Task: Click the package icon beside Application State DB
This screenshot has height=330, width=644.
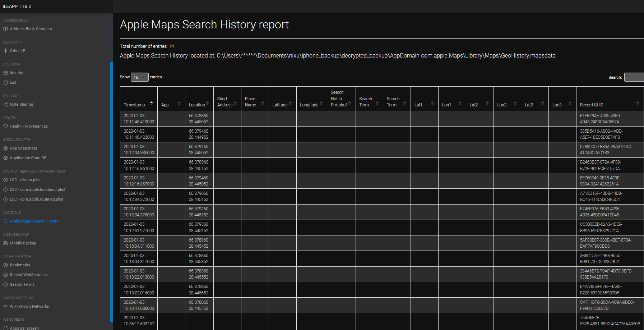Action: pyautogui.click(x=5, y=158)
